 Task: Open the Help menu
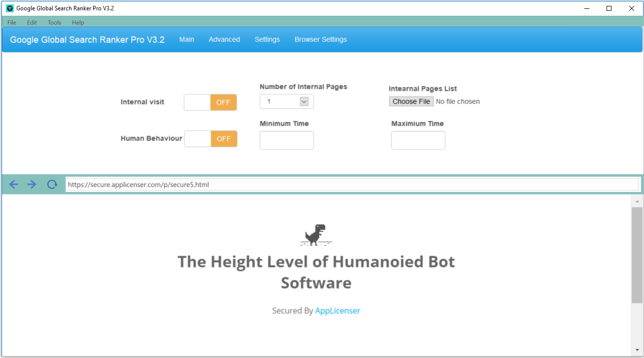click(x=78, y=23)
